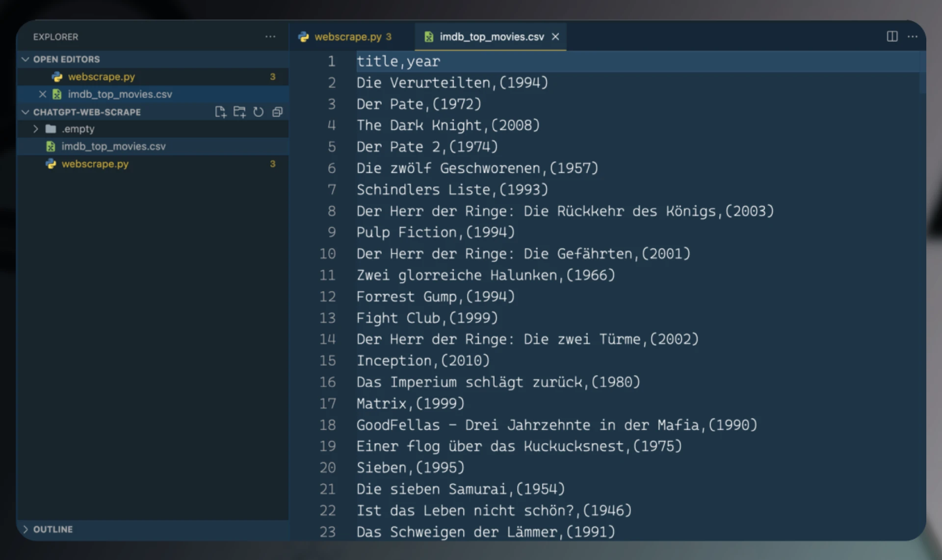Click the line 'The Dark Knight,(2008)'

coord(448,126)
